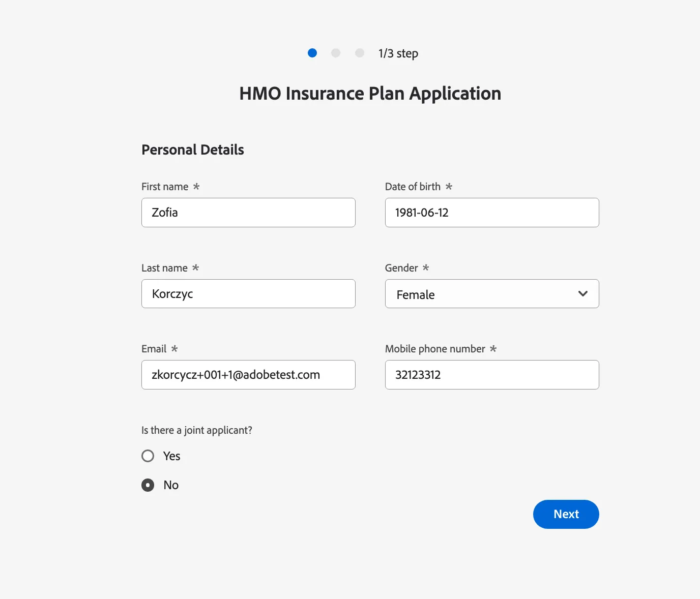Select the Yes radio button

148,456
